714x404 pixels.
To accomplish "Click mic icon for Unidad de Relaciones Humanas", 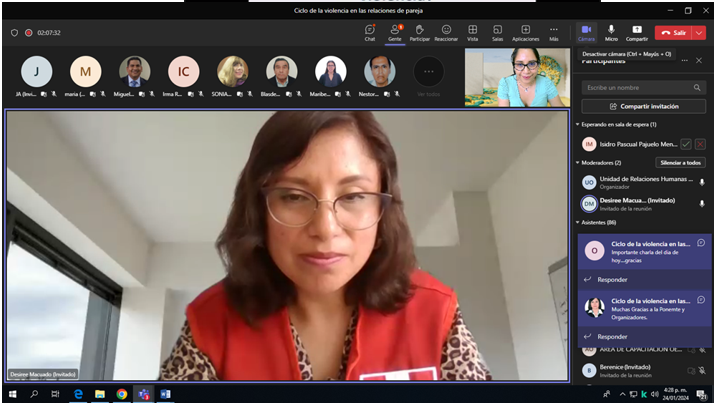I will pos(702,182).
